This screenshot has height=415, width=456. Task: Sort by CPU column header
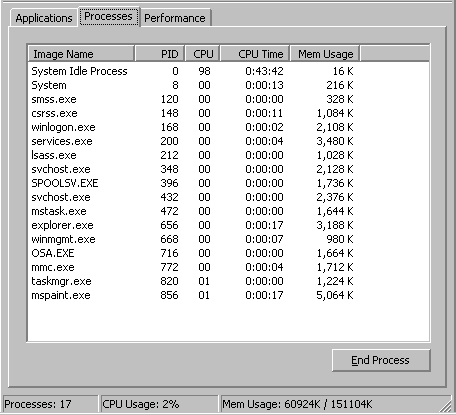pyautogui.click(x=203, y=54)
